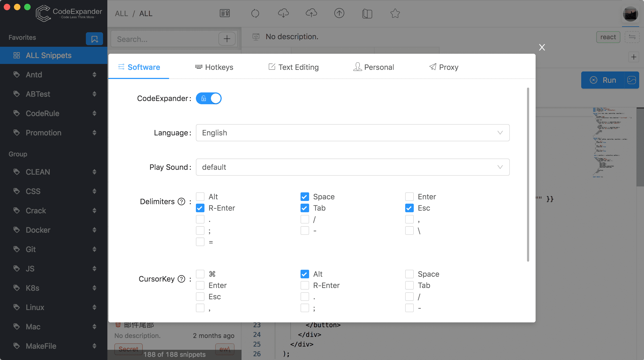Screen dimensions: 644x360
Task: Open the CSS group
Action: pyautogui.click(x=54, y=191)
